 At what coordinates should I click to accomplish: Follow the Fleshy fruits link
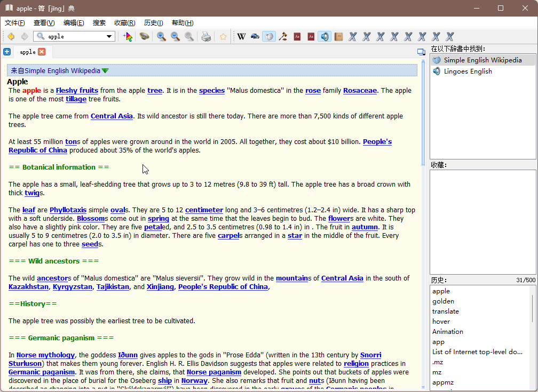click(x=77, y=91)
